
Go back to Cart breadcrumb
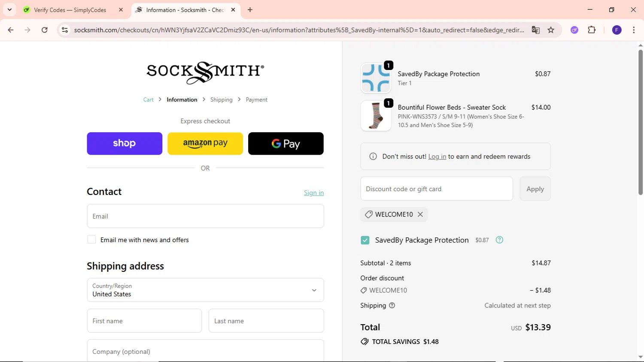pyautogui.click(x=148, y=100)
